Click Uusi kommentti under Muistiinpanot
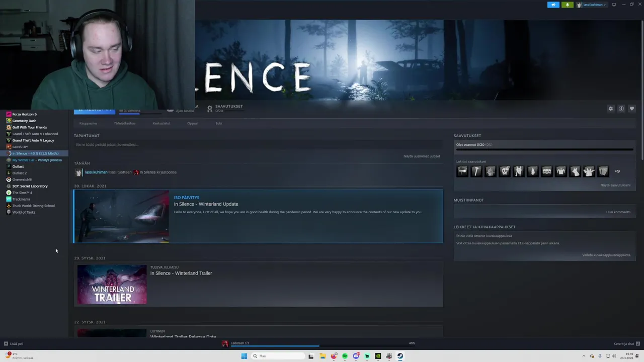Image resolution: width=644 pixels, height=362 pixels. (618, 212)
